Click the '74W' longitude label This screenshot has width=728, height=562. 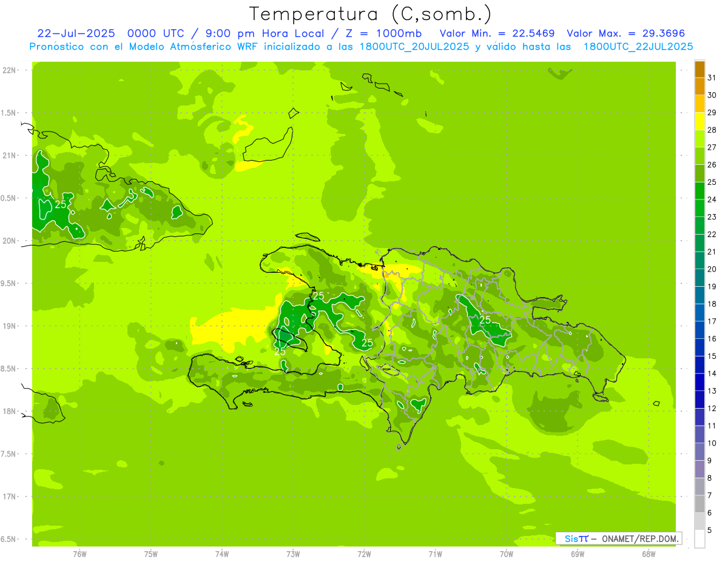pyautogui.click(x=222, y=554)
